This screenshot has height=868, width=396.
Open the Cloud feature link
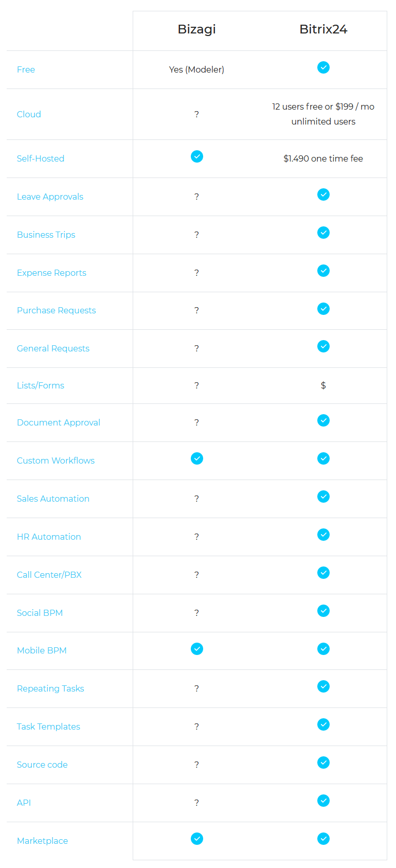coord(29,114)
